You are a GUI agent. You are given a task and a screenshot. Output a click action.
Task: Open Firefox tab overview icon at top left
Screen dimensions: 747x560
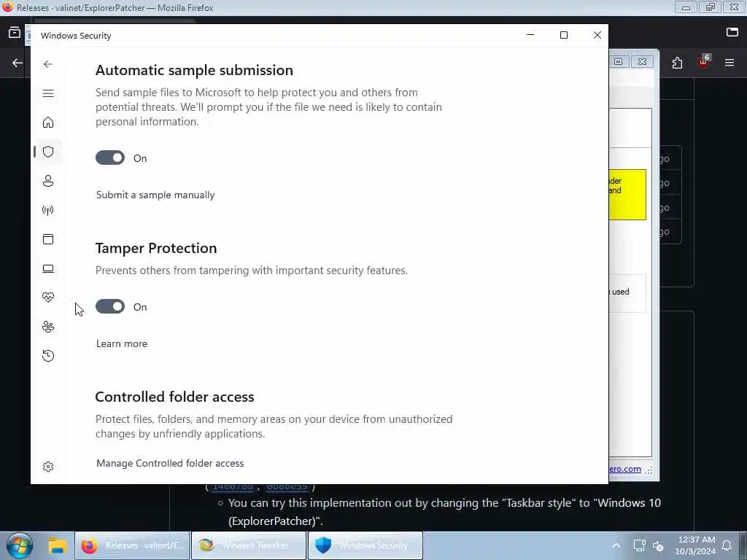point(15,32)
